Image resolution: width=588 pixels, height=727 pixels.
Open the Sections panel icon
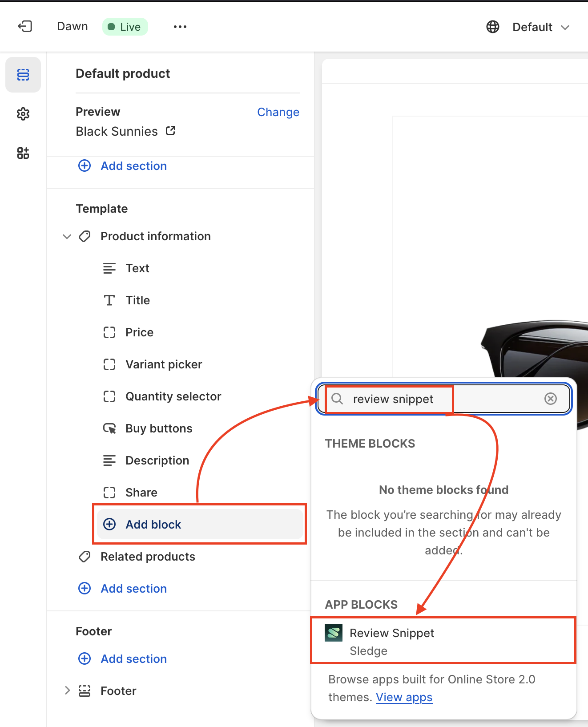point(23,75)
